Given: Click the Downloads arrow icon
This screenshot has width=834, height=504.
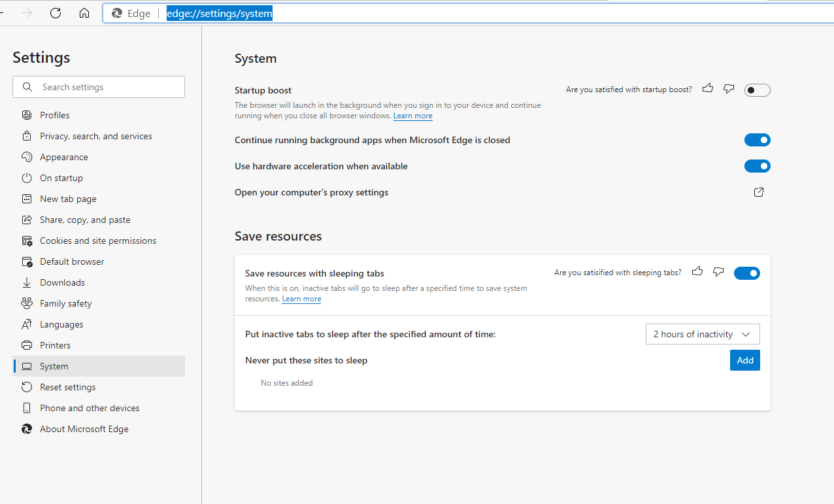Looking at the screenshot, I should click(x=27, y=282).
